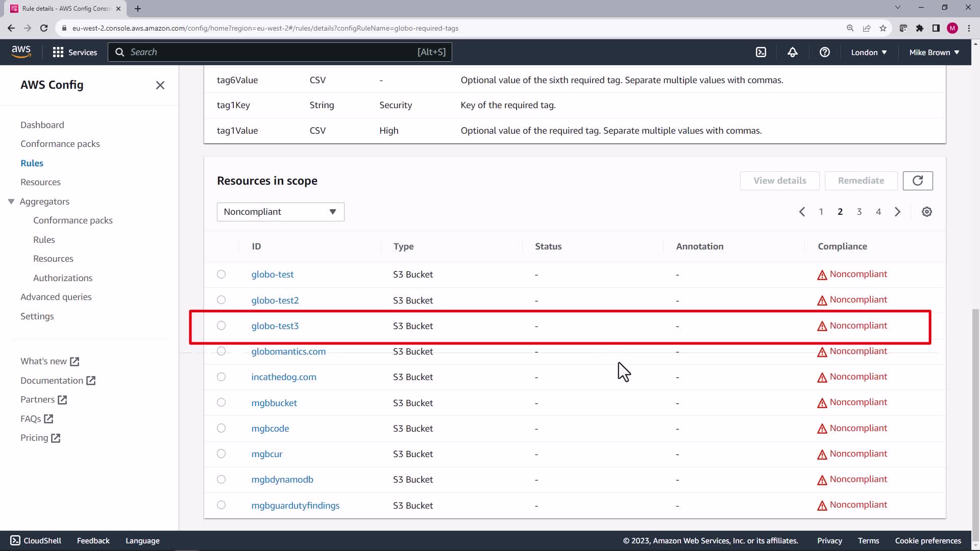Go to next page of resources
This screenshot has height=551, width=980.
pyautogui.click(x=897, y=212)
